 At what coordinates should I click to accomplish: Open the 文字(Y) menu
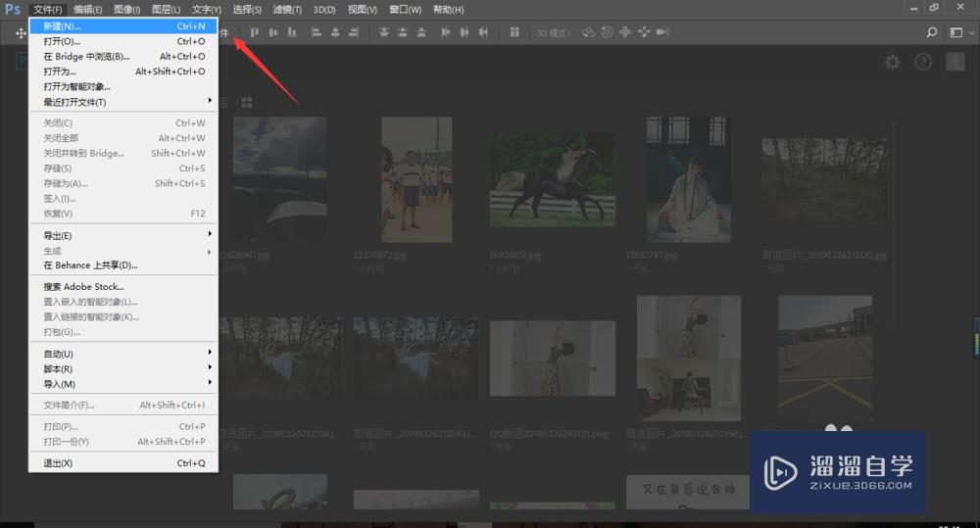click(x=206, y=10)
